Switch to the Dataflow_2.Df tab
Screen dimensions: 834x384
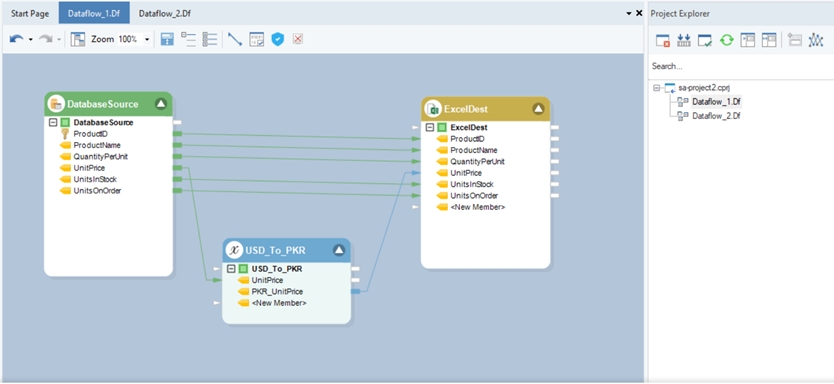(x=164, y=14)
